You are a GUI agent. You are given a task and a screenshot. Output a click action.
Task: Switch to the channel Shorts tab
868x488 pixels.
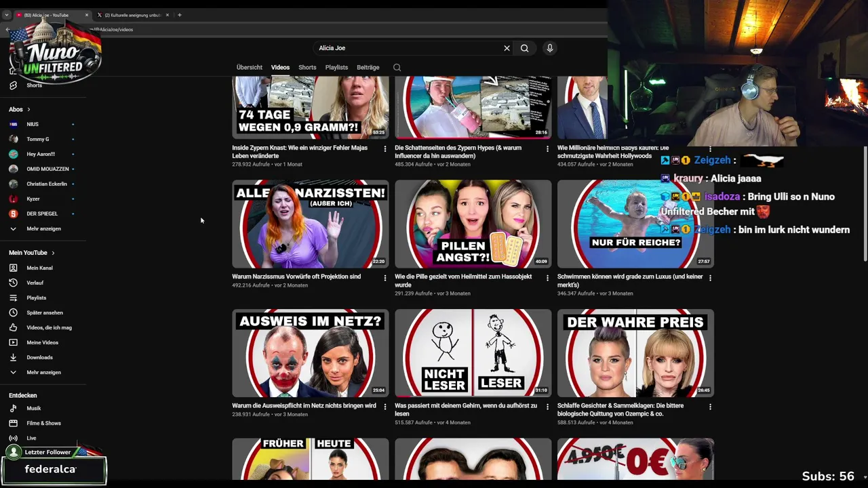pos(307,67)
